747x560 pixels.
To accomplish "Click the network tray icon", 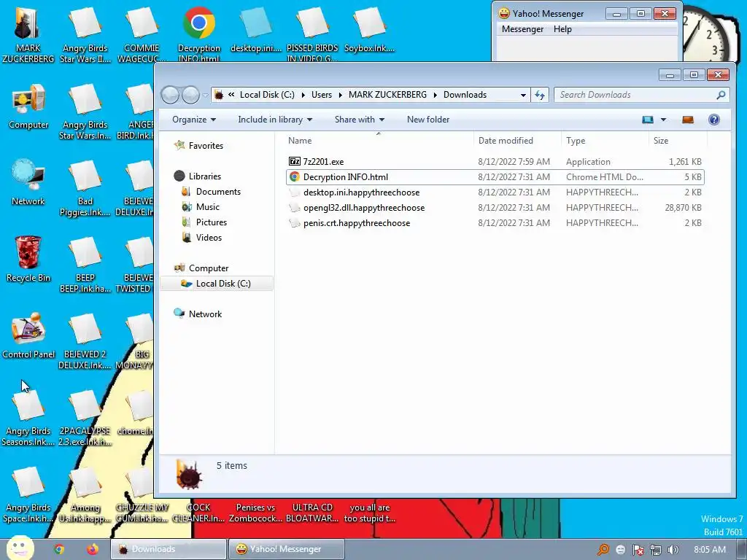I will pos(656,550).
